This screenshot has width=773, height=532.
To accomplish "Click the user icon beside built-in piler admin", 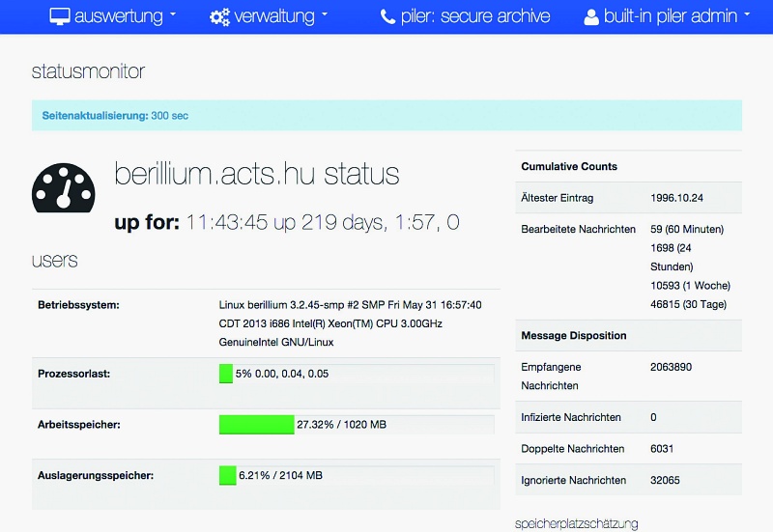I will 591,17.
